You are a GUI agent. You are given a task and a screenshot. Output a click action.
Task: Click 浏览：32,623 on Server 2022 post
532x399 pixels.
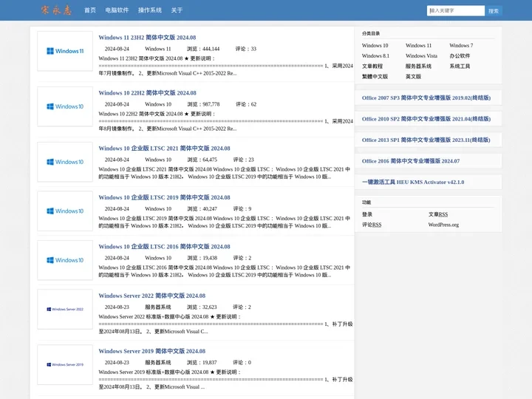pos(202,307)
